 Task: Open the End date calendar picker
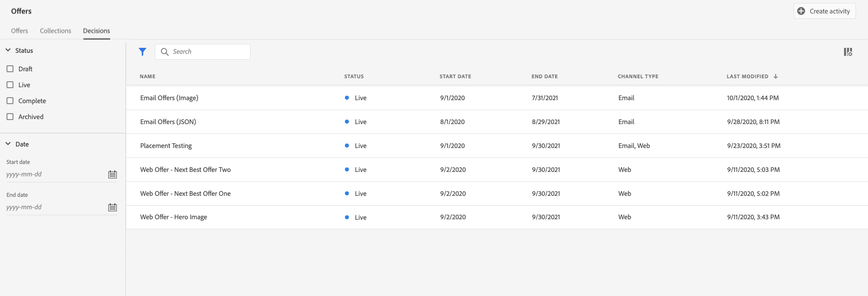[113, 207]
